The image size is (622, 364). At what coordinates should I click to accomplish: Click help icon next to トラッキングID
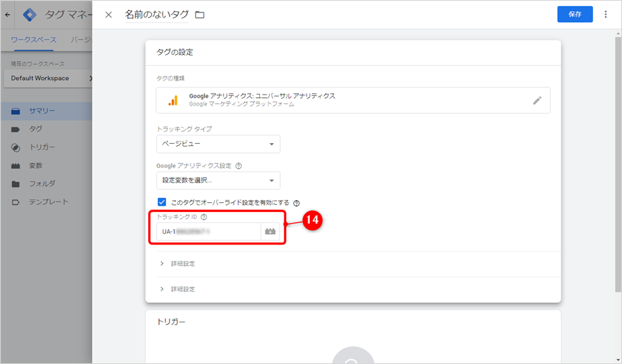pyautogui.click(x=204, y=217)
